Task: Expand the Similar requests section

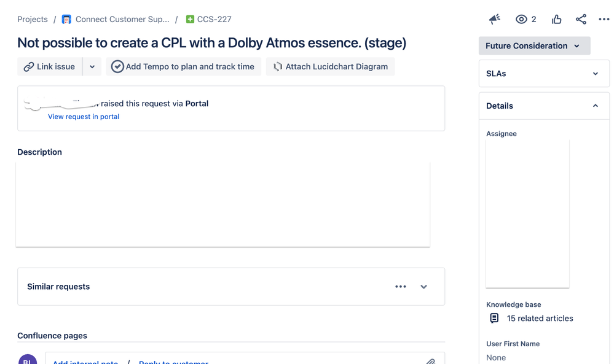Action: (423, 287)
